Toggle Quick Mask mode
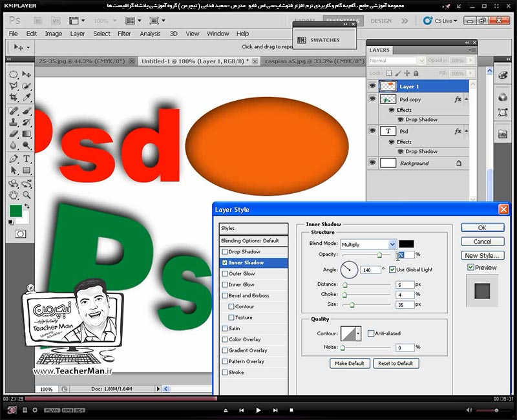This screenshot has width=517, height=420. 21,234
